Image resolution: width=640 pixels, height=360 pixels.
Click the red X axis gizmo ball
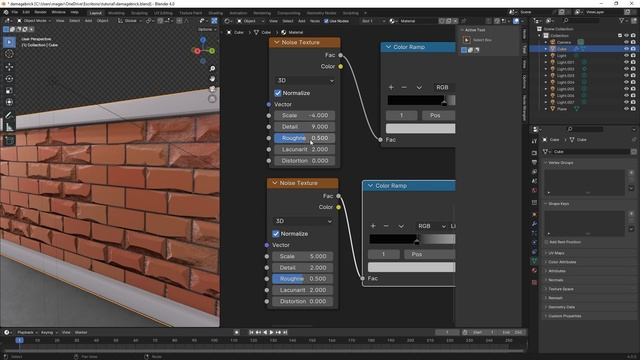tap(198, 51)
